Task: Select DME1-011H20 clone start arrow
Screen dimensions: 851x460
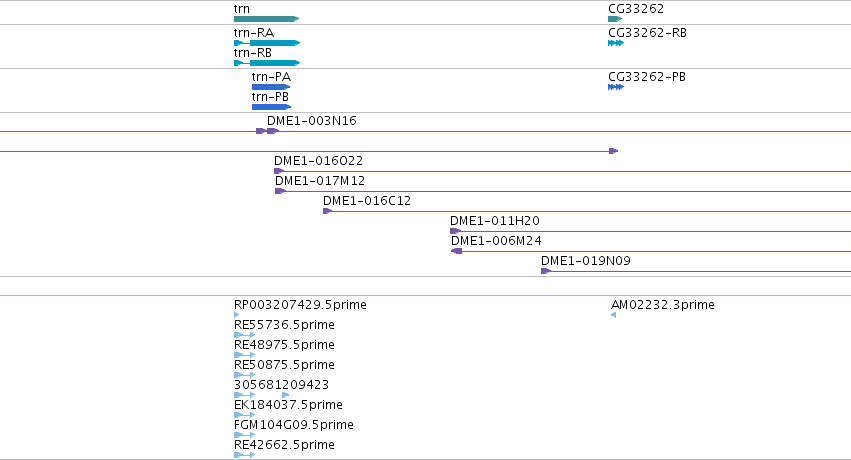Action: 455,231
